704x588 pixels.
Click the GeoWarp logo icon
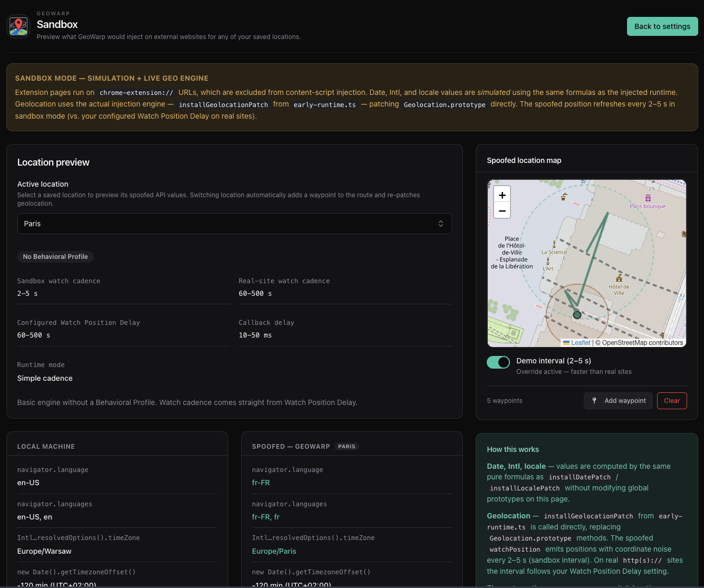click(18, 26)
